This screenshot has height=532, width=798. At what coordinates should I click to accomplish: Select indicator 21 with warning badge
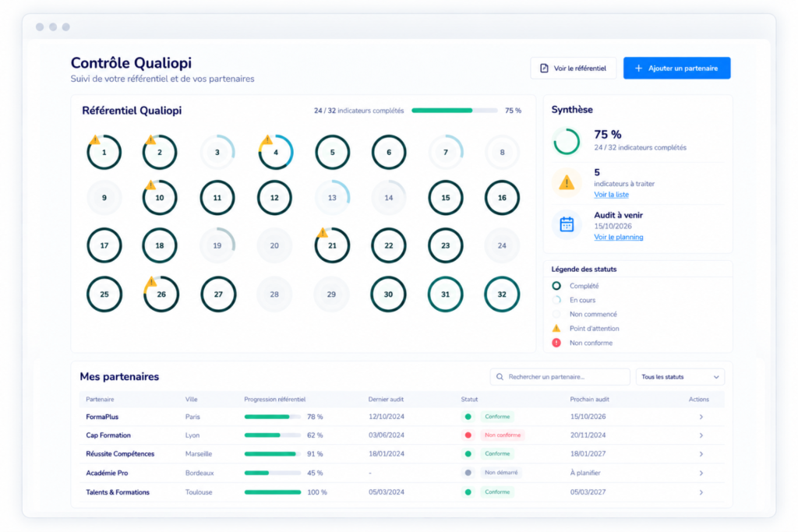(332, 245)
